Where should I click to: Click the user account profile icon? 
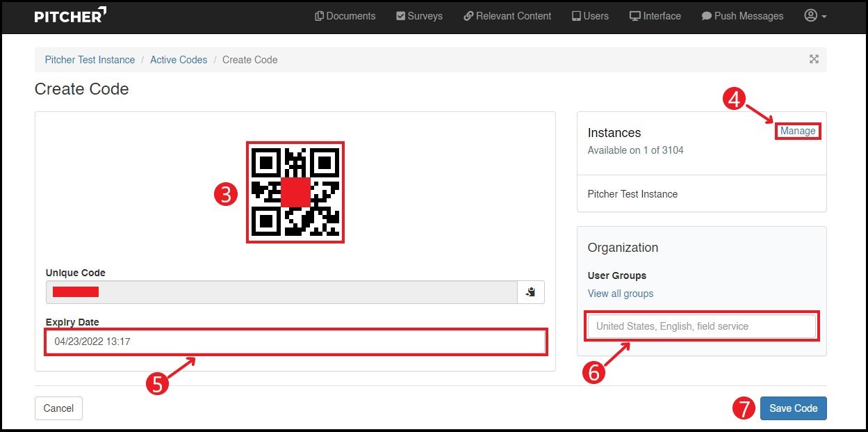pos(810,15)
